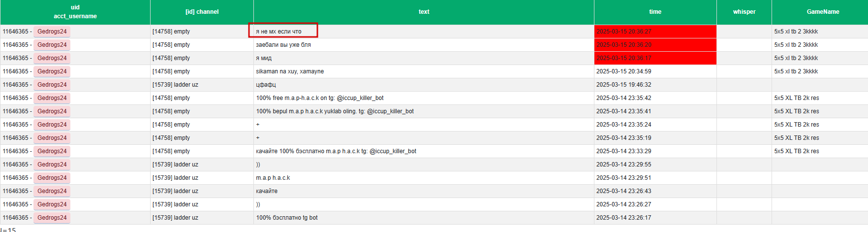The width and height of the screenshot is (868, 232).
Task: Open Gedrogs24 link in the 20:36:27 row
Action: [52, 32]
